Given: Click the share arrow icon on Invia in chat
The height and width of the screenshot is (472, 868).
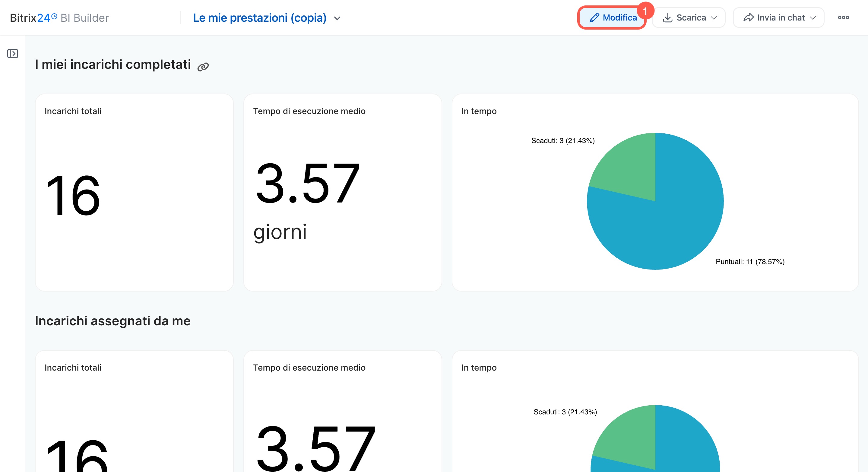Looking at the screenshot, I should point(748,18).
